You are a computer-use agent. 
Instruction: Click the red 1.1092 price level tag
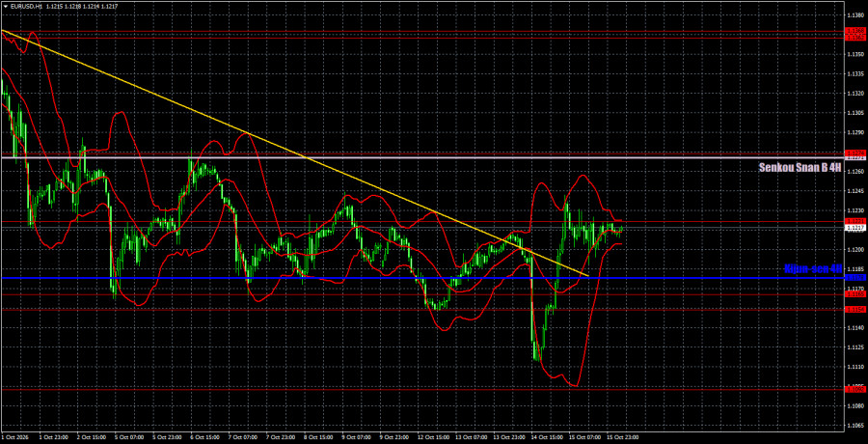854,390
